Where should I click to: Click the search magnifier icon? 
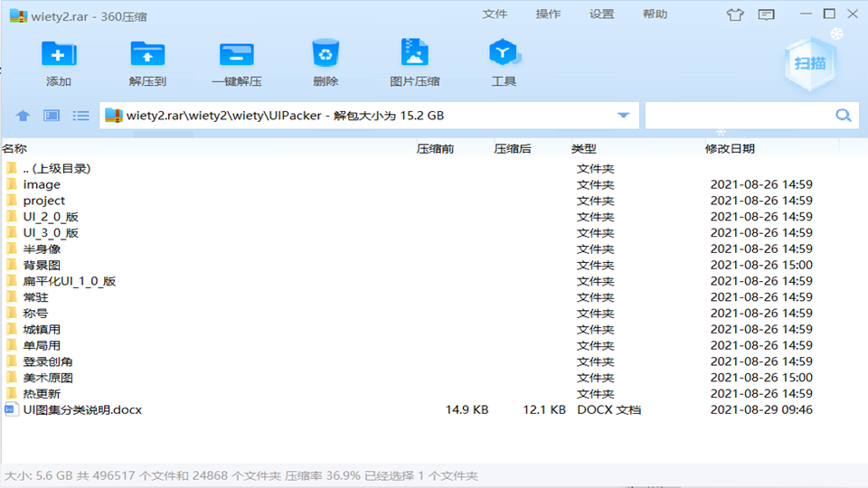coord(843,115)
